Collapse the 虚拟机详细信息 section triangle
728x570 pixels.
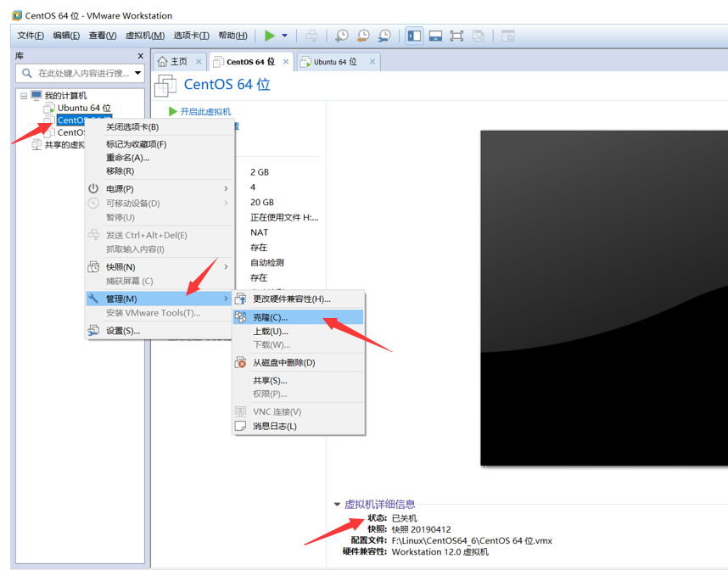point(337,504)
